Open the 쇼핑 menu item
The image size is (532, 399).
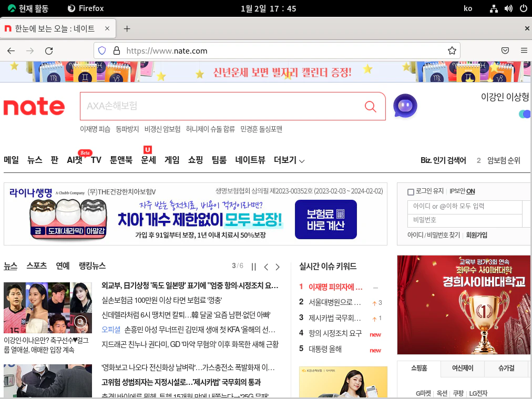pyautogui.click(x=196, y=160)
